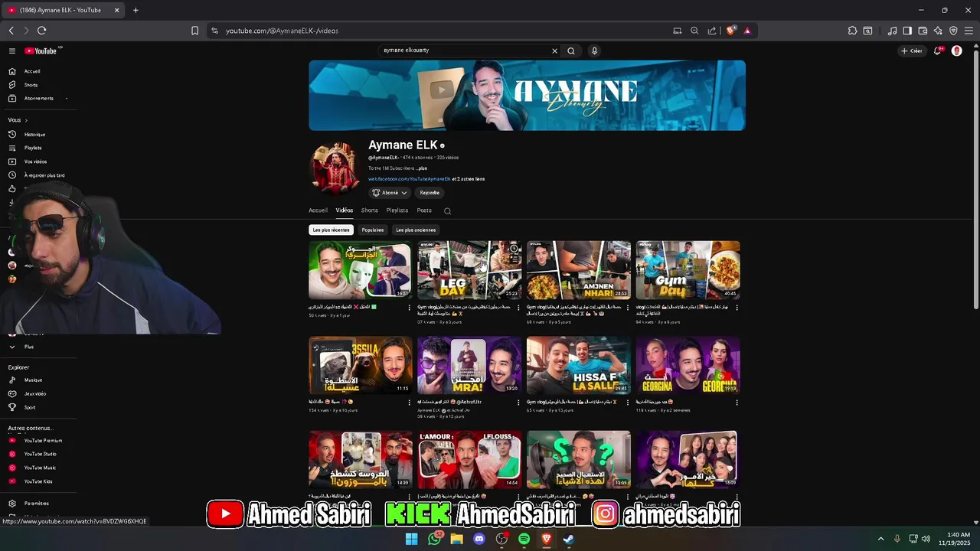This screenshot has height=551, width=980.
Task: Open YouTube Studio in the sidebar
Action: (x=40, y=454)
